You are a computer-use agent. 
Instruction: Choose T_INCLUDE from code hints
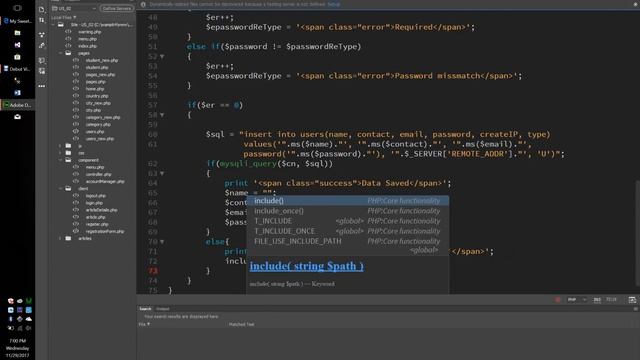[347, 221]
